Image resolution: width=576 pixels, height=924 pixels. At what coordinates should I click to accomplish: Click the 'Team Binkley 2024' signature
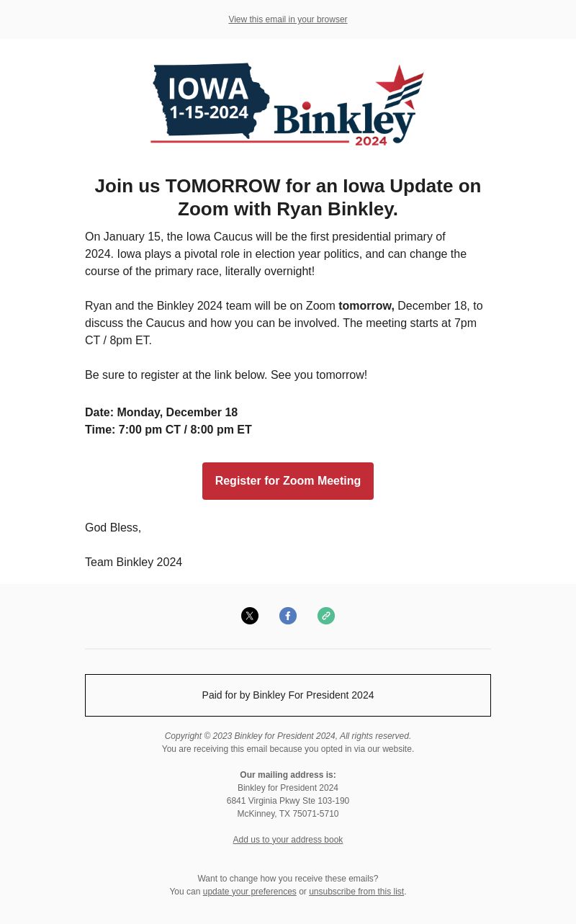[x=133, y=562]
